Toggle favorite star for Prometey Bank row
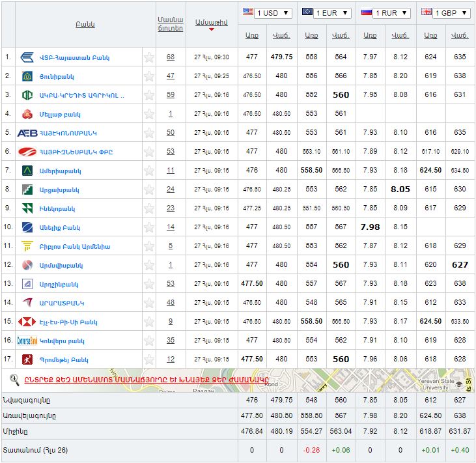 pyautogui.click(x=149, y=359)
